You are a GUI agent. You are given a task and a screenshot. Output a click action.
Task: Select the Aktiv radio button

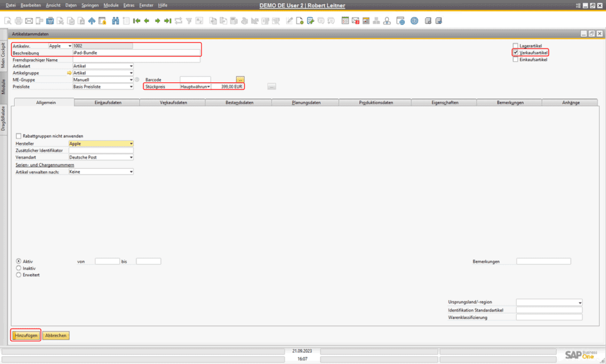(18, 261)
